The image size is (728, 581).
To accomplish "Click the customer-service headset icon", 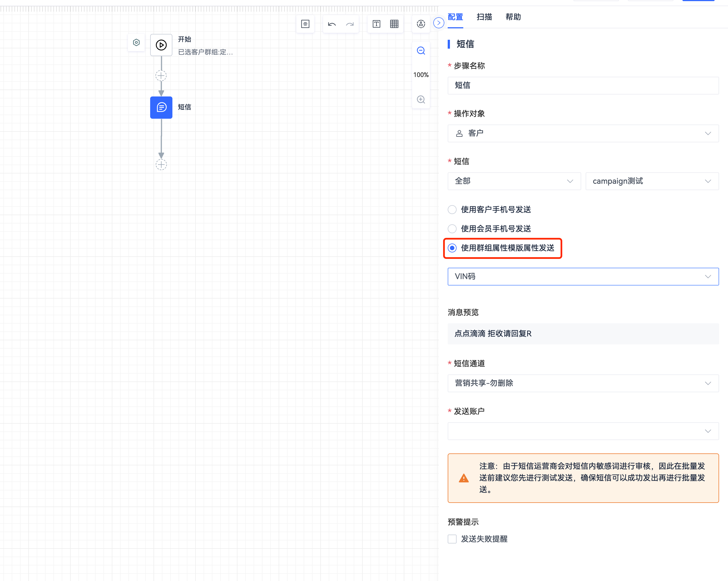I will click(x=421, y=24).
